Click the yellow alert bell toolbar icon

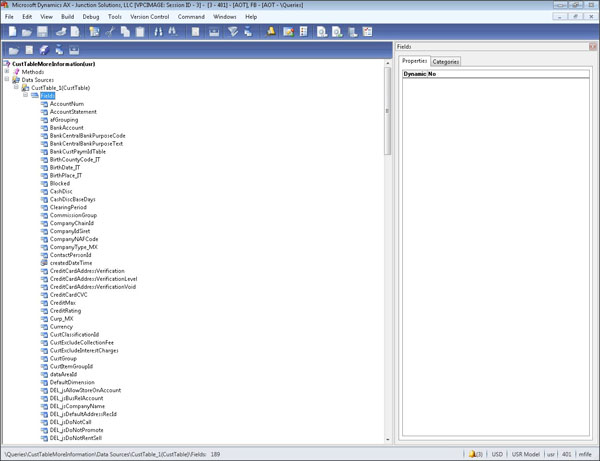coord(272,32)
